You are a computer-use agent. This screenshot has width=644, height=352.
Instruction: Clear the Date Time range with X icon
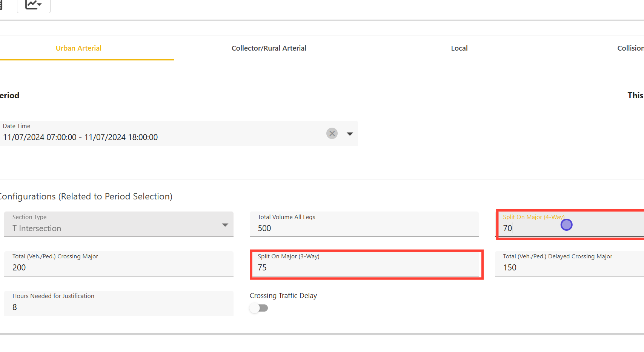coord(332,133)
